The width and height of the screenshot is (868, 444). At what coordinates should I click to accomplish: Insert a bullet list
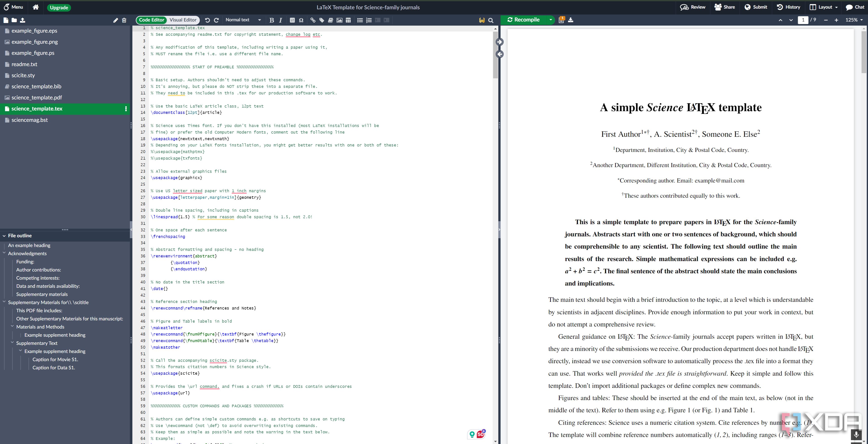tap(360, 20)
